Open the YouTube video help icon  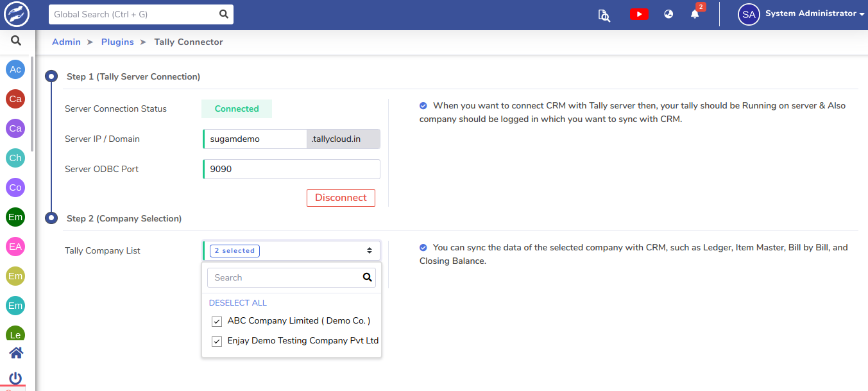pos(639,14)
